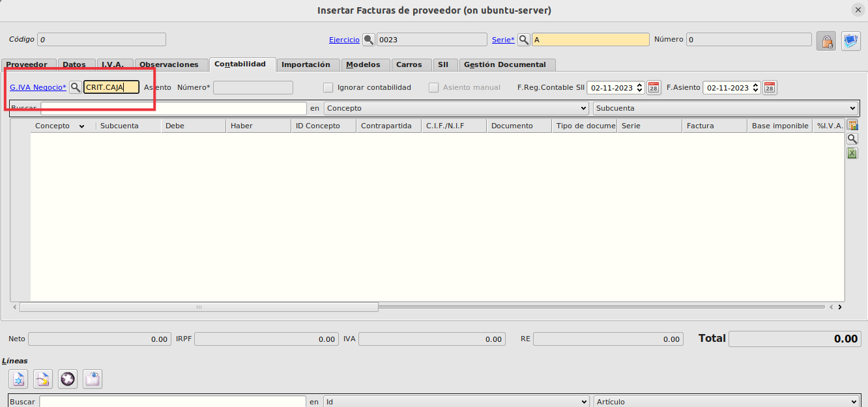Click the Serie field containing A
Screen dimensions: 868x407
point(591,40)
